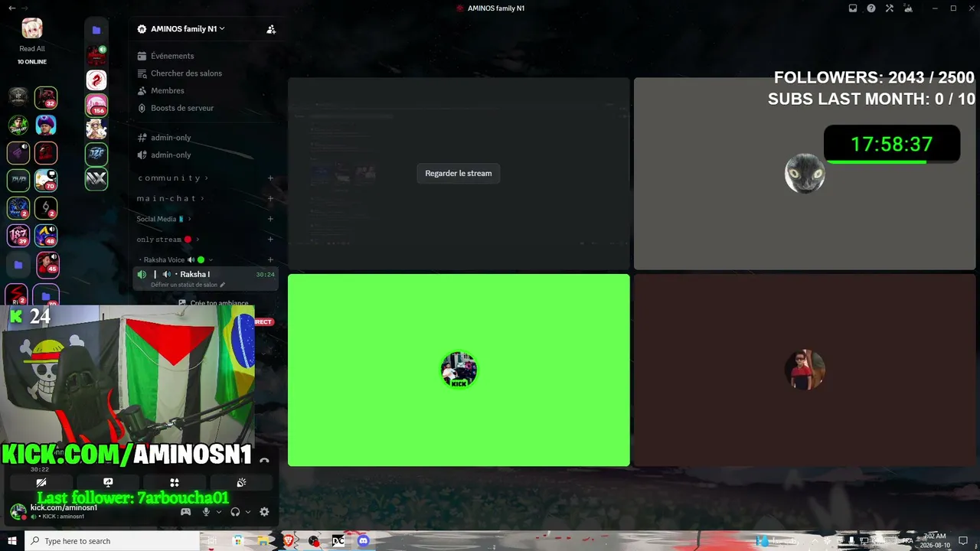The width and height of the screenshot is (980, 551).
Task: Open the JZF server icon
Action: coord(96,154)
